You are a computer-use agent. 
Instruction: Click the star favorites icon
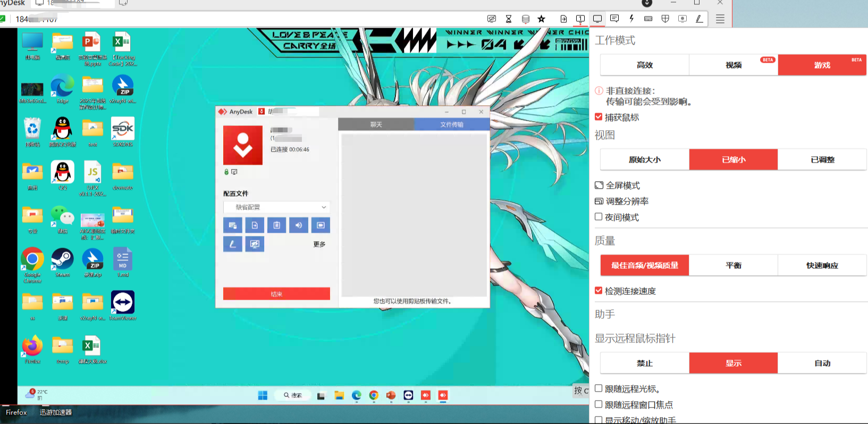(x=542, y=19)
